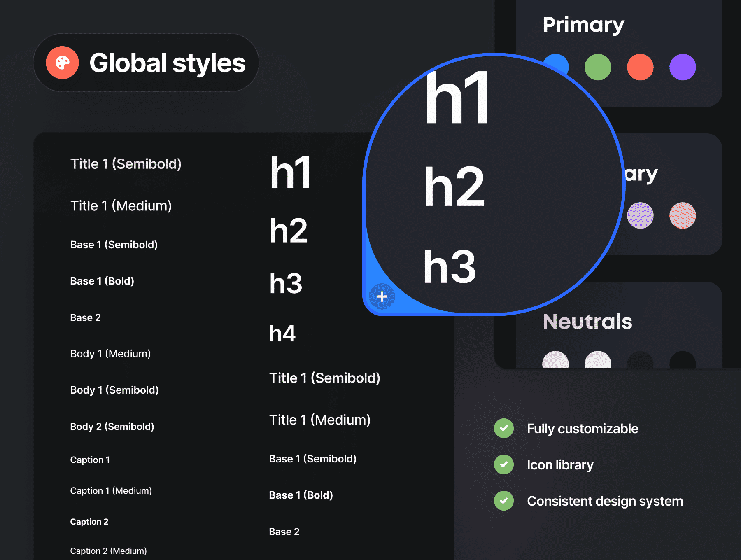741x560 pixels.
Task: Select Title 1 (Medium) in left column
Action: point(121,206)
